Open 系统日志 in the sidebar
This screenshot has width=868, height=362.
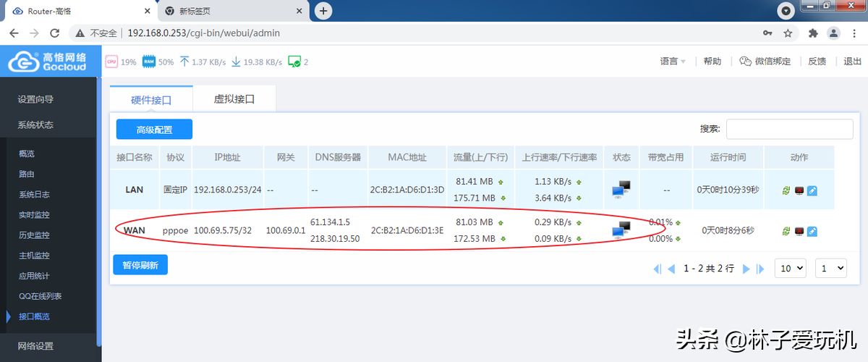(x=34, y=194)
